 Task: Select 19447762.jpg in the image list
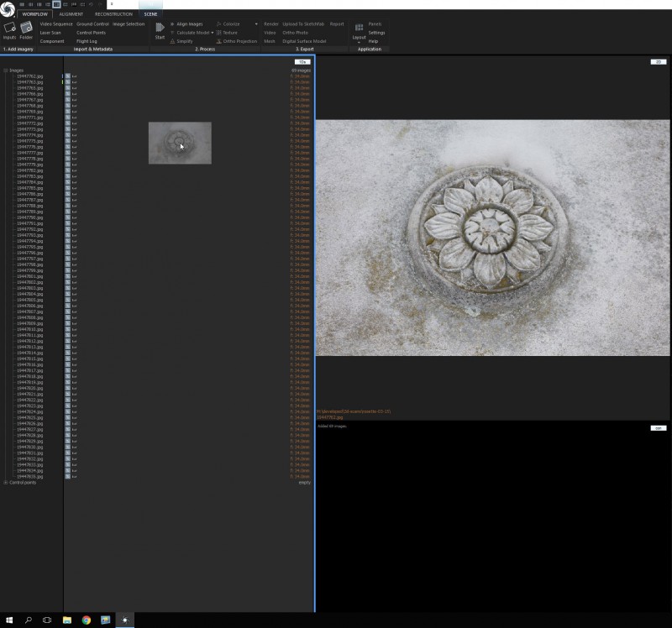pos(29,76)
